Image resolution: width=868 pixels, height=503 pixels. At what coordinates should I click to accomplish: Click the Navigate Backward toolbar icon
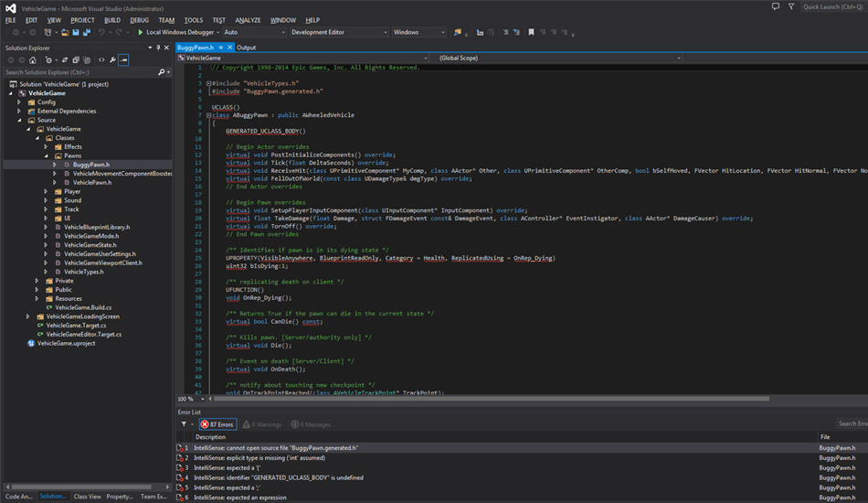[x=16, y=32]
